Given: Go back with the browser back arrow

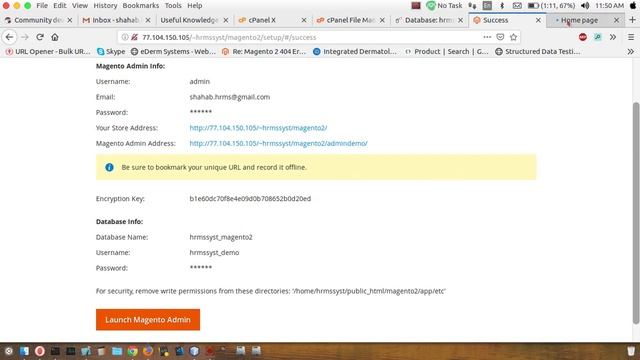Looking at the screenshot, I should (9, 37).
